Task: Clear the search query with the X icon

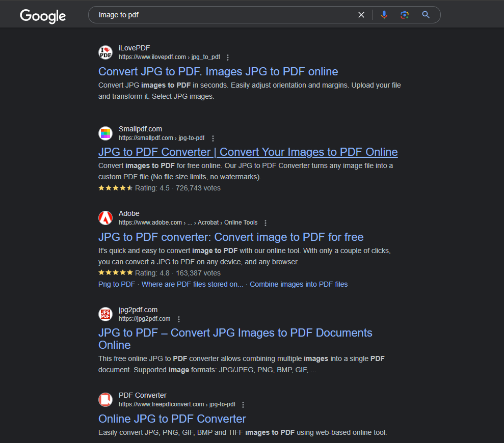Action: [361, 15]
